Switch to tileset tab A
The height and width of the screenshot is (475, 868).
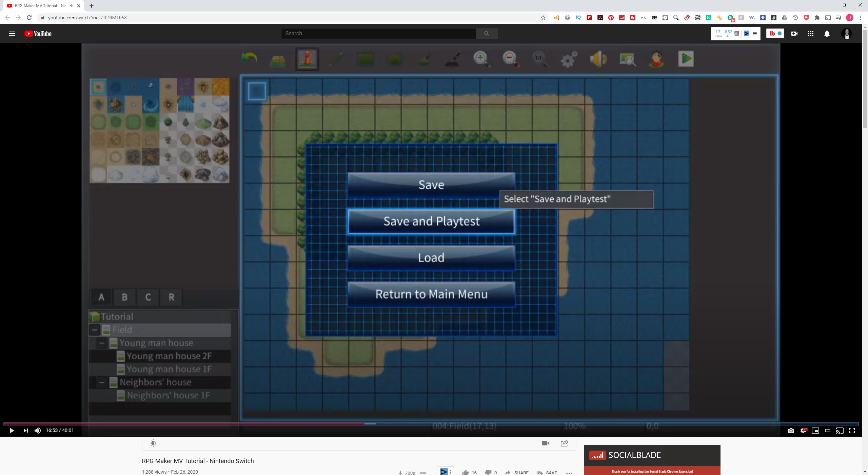point(101,297)
